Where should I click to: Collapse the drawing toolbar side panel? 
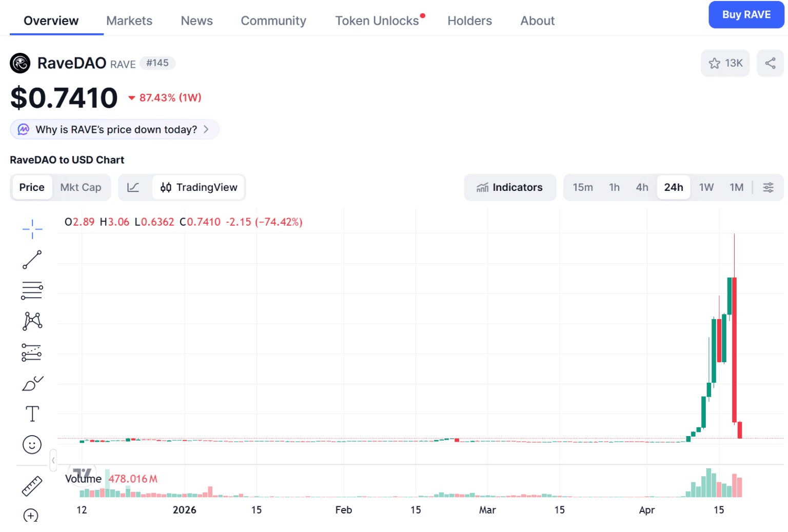click(x=53, y=460)
